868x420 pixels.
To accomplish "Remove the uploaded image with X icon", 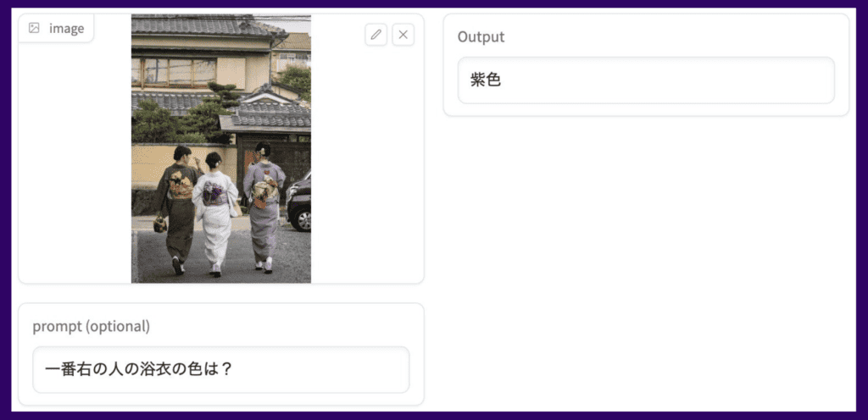I will tap(403, 35).
